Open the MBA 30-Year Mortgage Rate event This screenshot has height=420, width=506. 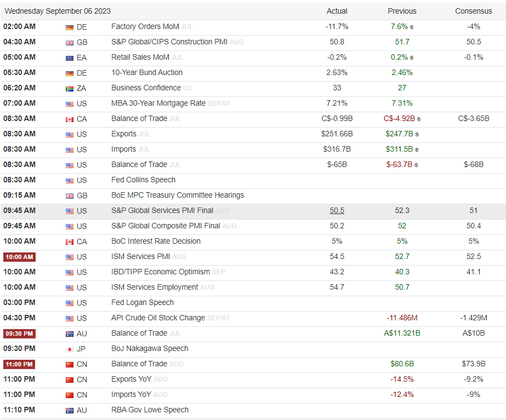pos(158,103)
